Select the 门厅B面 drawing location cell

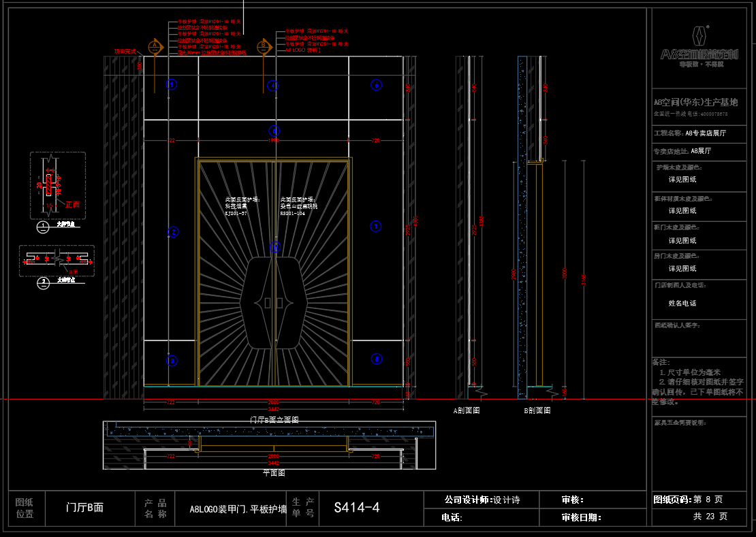[84, 508]
